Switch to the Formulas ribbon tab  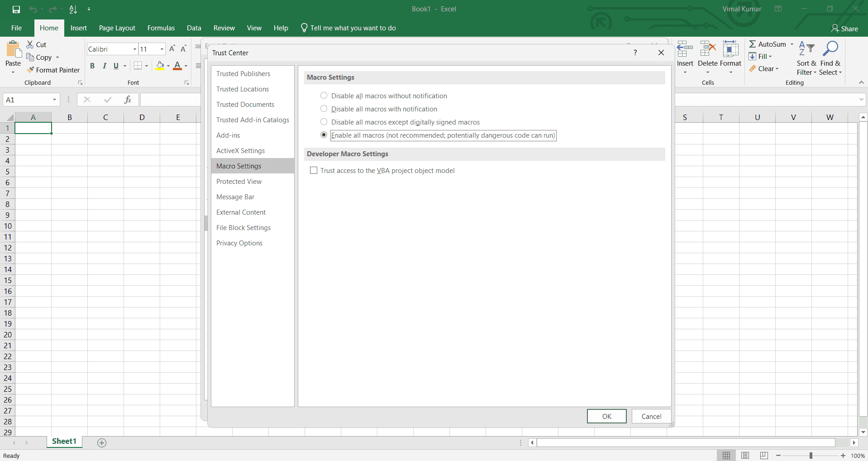click(x=161, y=28)
